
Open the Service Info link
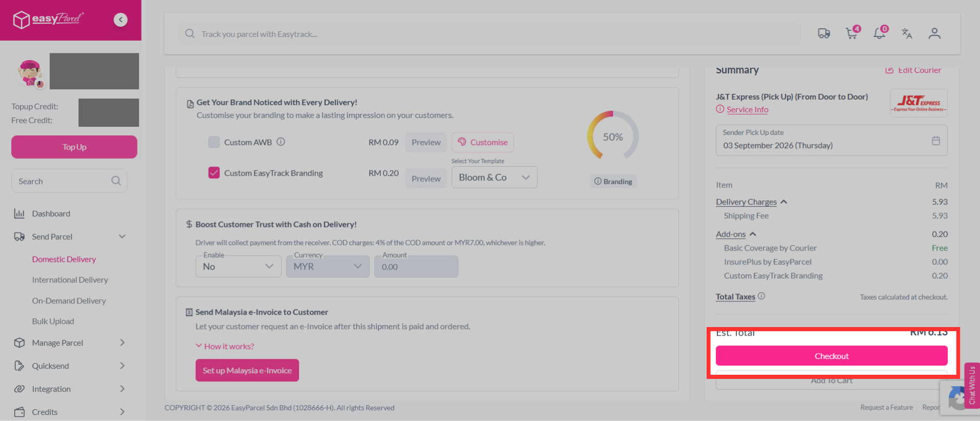(747, 109)
